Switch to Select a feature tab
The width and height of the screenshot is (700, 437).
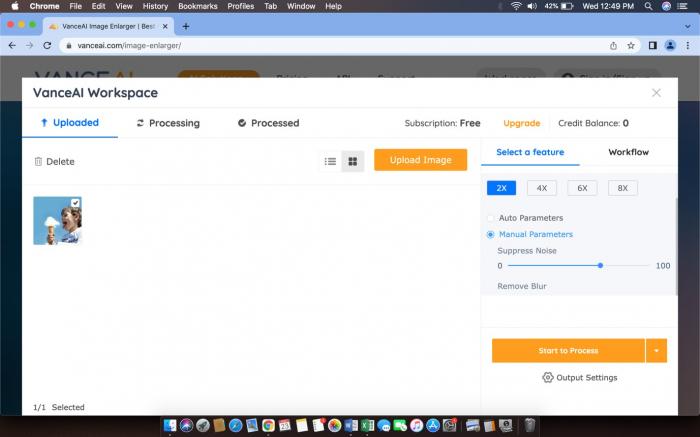[530, 152]
